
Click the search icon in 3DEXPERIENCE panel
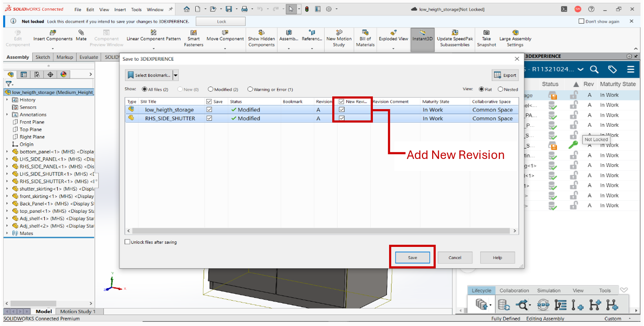[x=594, y=70]
